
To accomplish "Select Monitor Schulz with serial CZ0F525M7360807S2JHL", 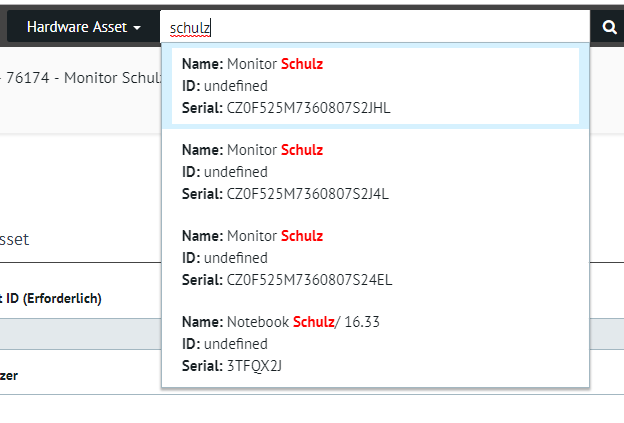I will (x=375, y=86).
